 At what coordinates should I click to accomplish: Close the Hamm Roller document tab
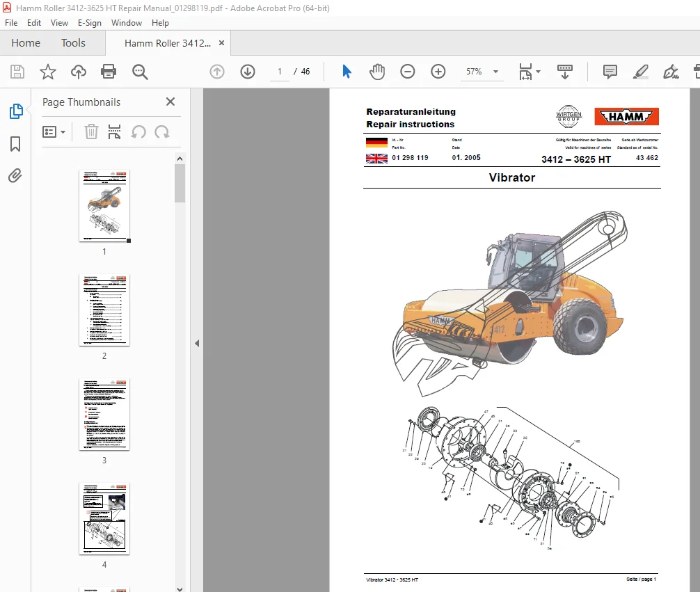coord(221,43)
